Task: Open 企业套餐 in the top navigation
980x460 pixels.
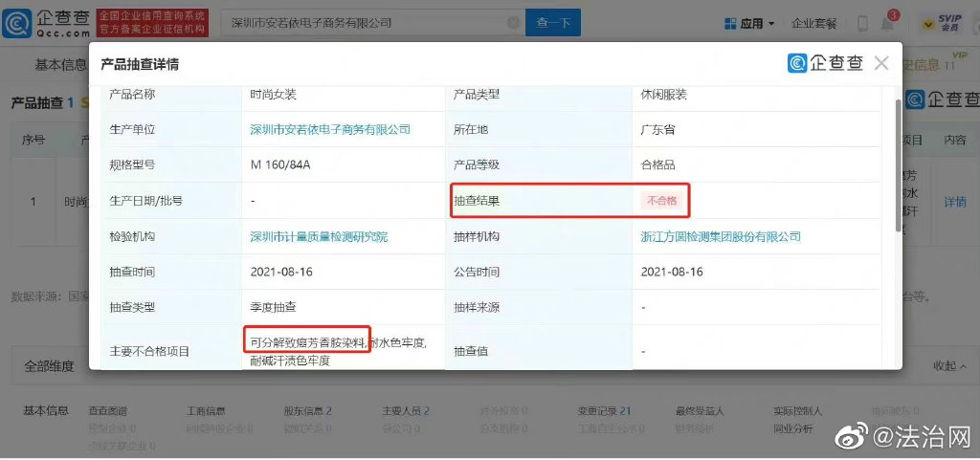Action: point(813,23)
